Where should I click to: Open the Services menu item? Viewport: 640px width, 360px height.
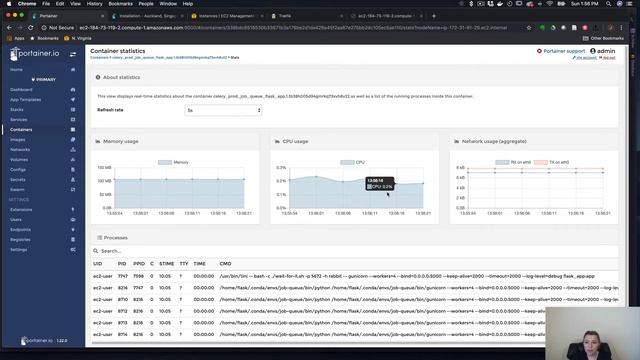18,120
